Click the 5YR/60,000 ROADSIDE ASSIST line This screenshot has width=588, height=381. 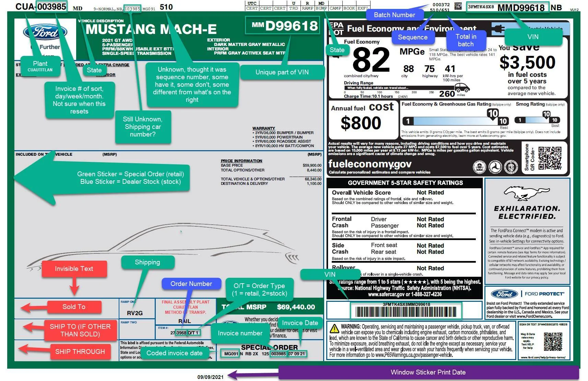click(282, 141)
